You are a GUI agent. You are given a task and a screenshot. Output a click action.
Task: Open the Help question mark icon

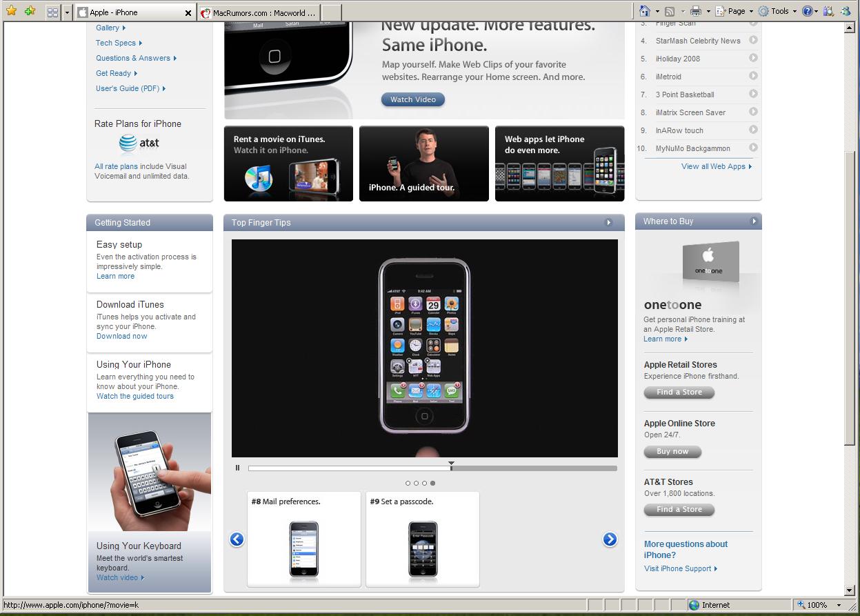[807, 11]
